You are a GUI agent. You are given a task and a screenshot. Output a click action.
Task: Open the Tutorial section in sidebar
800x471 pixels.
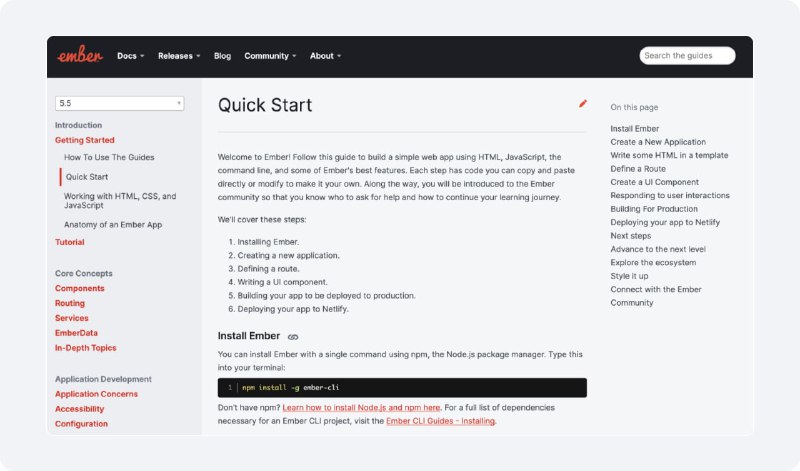tap(70, 242)
